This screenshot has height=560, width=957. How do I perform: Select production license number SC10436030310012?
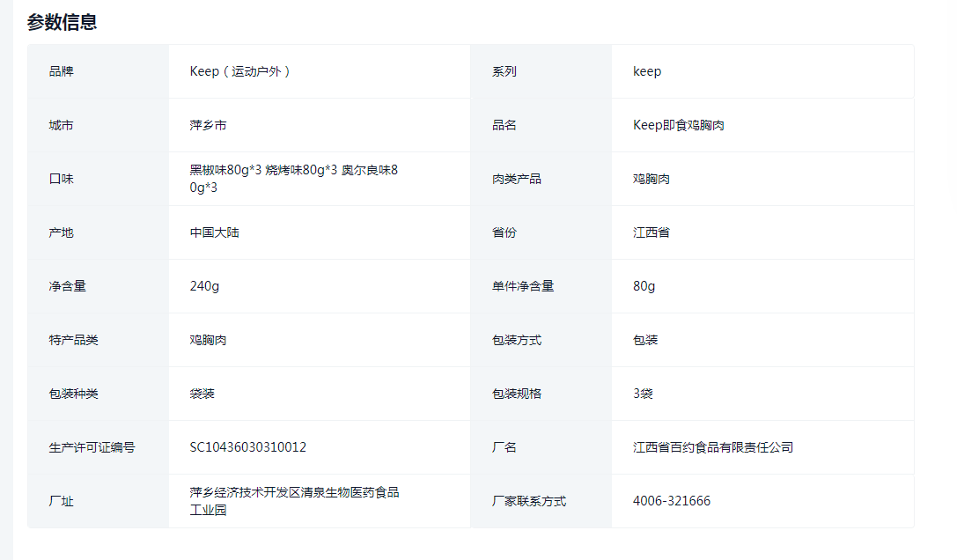(248, 447)
